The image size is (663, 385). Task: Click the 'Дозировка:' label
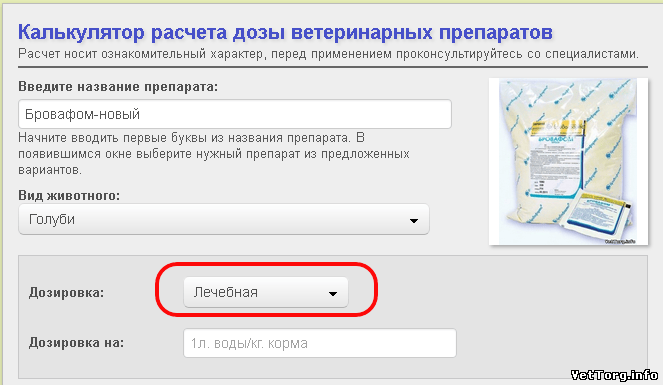66,292
